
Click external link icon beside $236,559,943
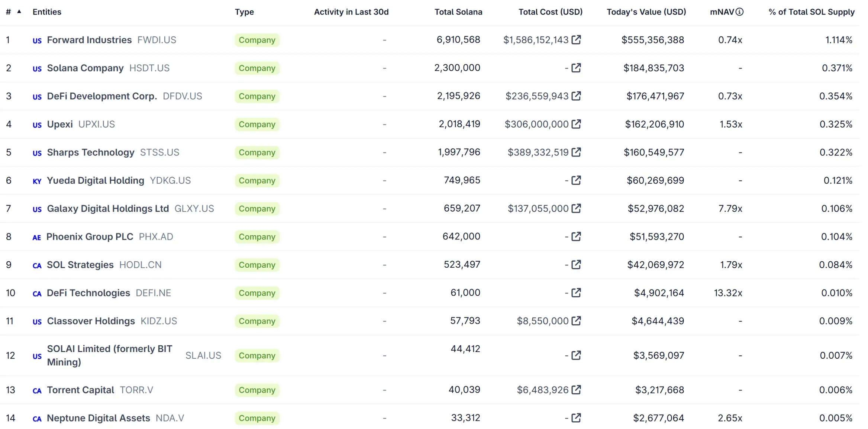576,96
